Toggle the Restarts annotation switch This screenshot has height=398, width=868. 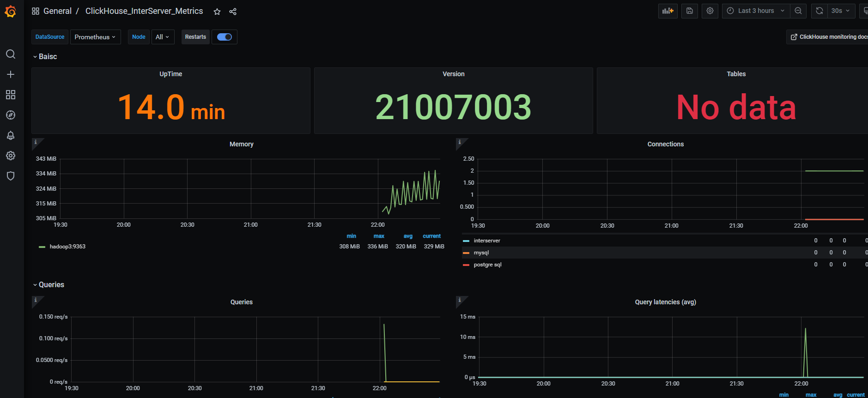pos(225,37)
